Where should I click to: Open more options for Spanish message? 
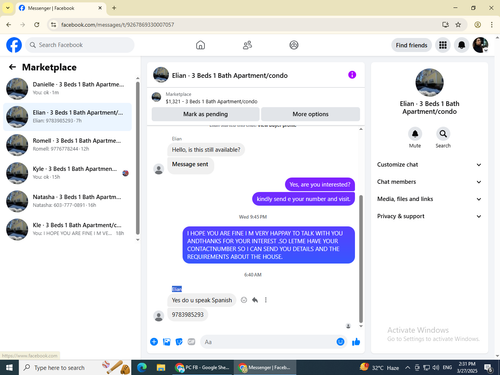click(x=266, y=300)
